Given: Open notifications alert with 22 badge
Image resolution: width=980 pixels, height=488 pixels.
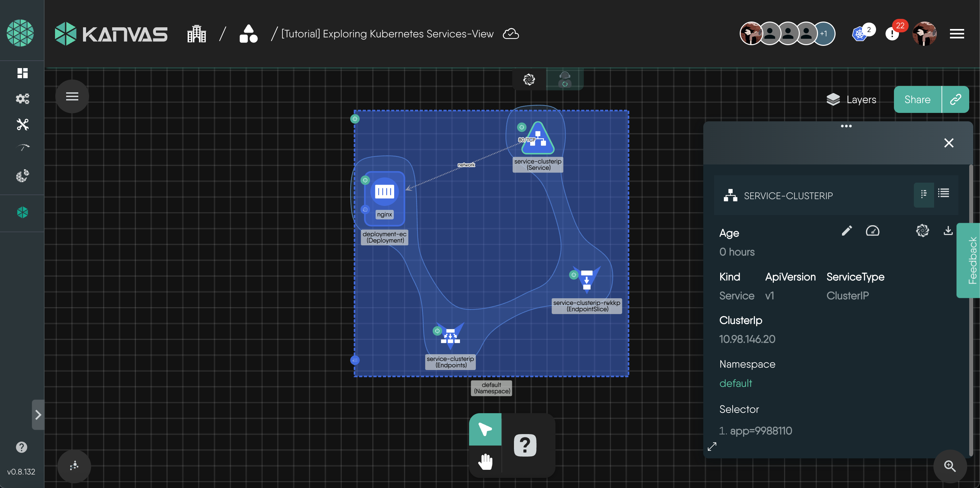Looking at the screenshot, I should click(x=892, y=34).
